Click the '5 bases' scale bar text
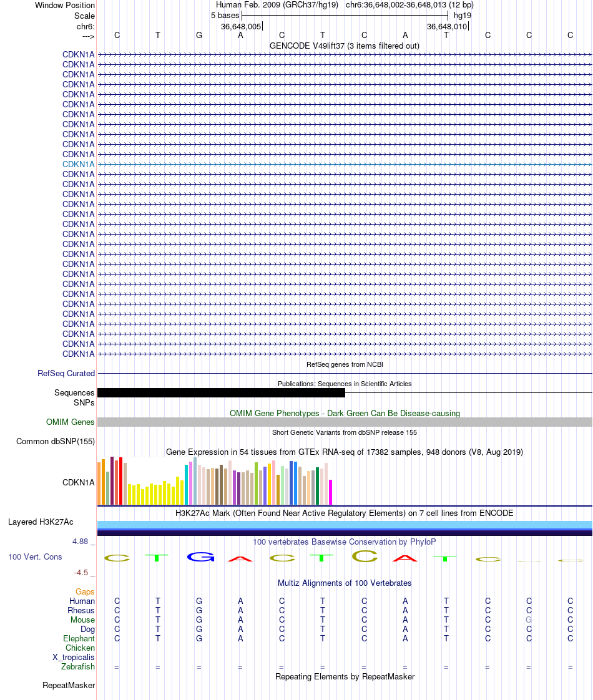 225,16
